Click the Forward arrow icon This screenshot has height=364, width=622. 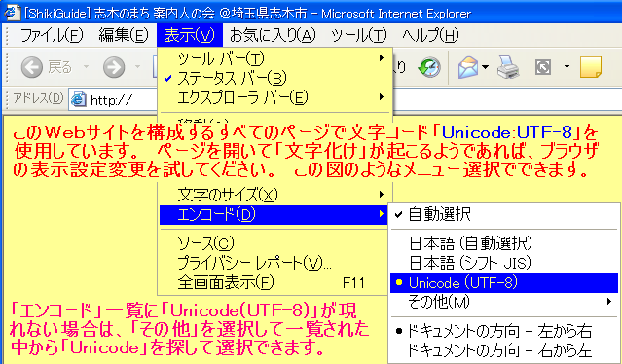click(114, 66)
